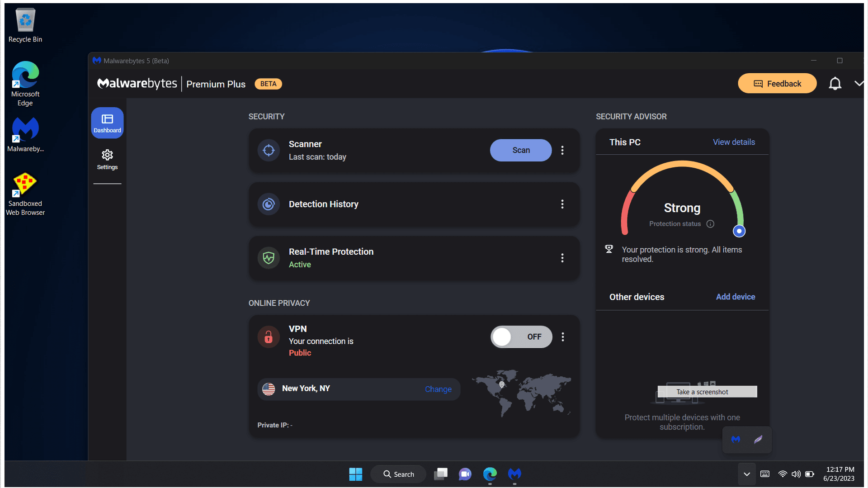Open the Scanner three-dot options menu

point(562,150)
